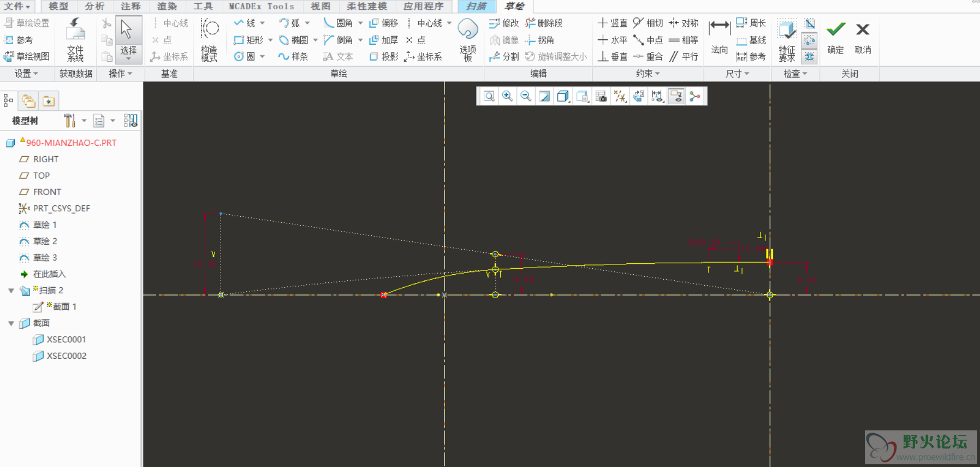Select the Chamfer (倒角) tool
980x467 pixels.
pyautogui.click(x=338, y=40)
